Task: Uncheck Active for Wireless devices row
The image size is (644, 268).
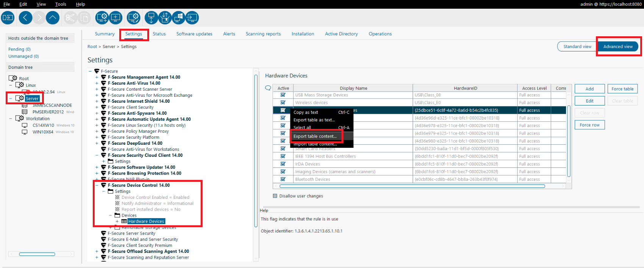Action: click(283, 102)
